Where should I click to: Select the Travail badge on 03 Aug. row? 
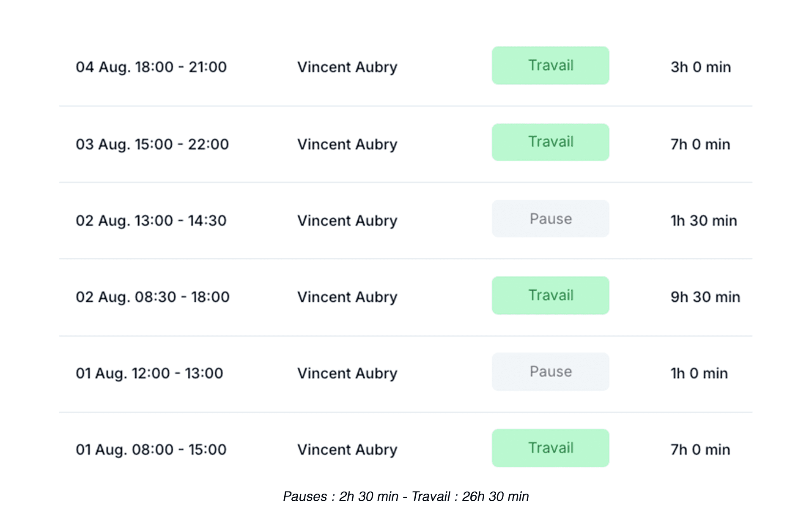tap(550, 142)
